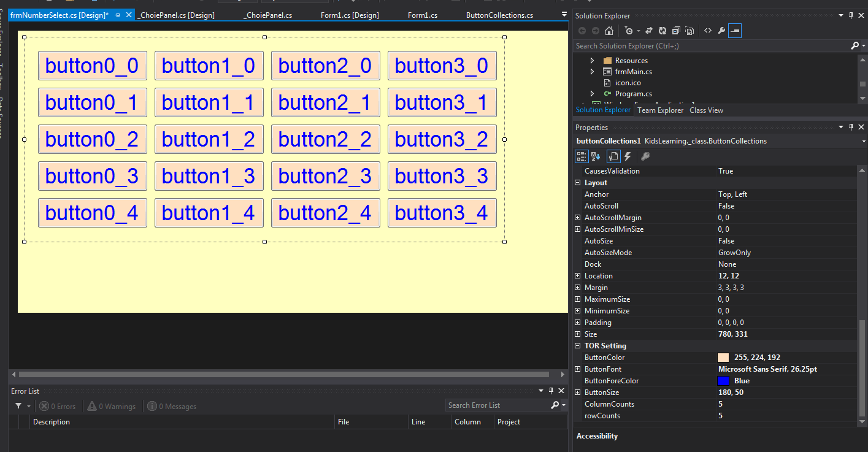Sort properties alphabetically
868x452 pixels.
pyautogui.click(x=596, y=156)
